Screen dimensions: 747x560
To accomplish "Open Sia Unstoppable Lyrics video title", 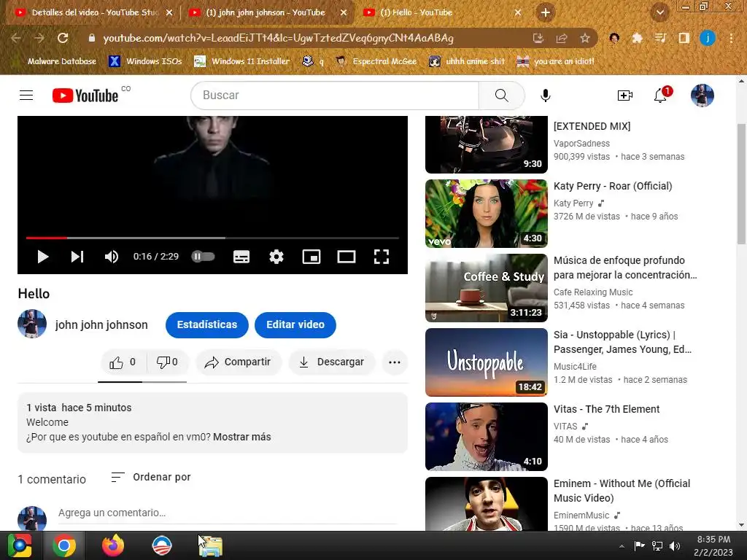I will tap(623, 342).
